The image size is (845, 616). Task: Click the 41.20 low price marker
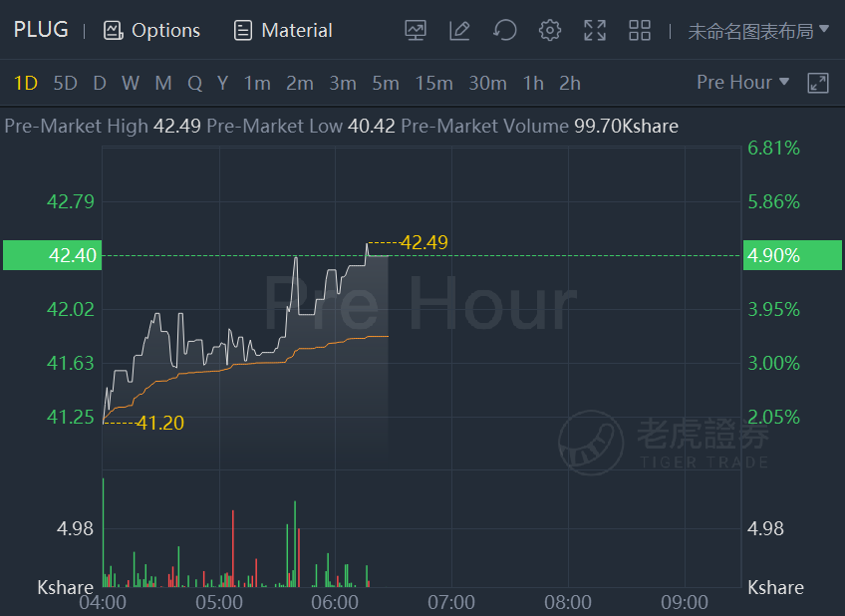(x=160, y=423)
